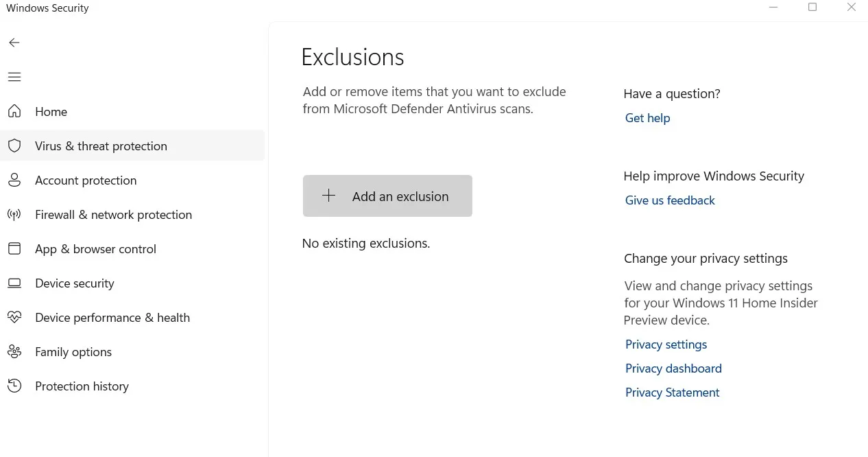Select the Account protection person icon
Image resolution: width=868 pixels, height=457 pixels.
14,180
